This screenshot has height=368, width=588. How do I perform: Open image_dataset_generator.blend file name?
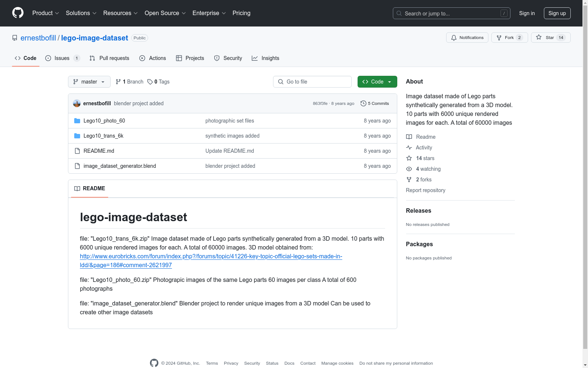click(x=120, y=166)
